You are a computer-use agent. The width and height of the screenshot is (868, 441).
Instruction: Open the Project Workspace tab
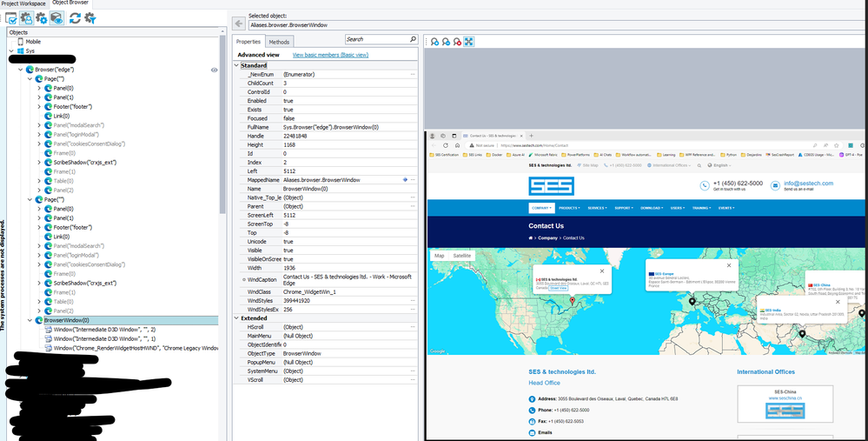click(23, 3)
